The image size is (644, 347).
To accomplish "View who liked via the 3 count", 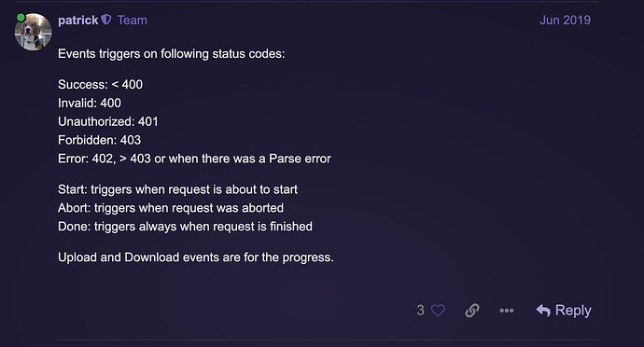I will [420, 310].
